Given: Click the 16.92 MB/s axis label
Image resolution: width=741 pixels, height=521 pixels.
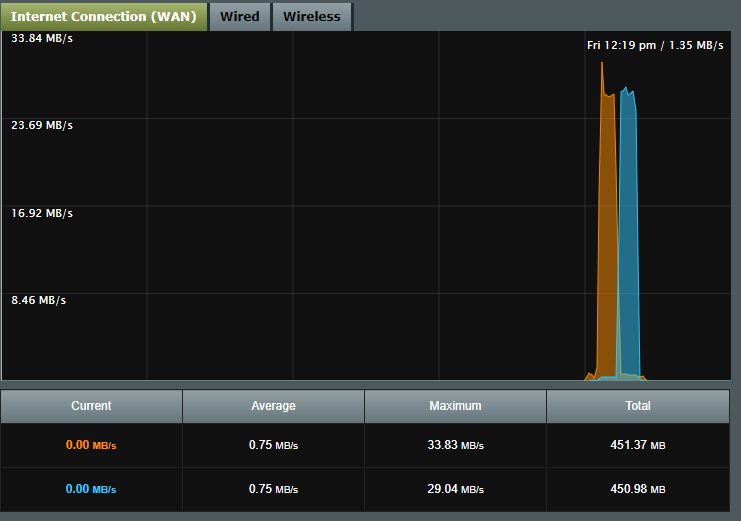Looking at the screenshot, I should [x=41, y=213].
